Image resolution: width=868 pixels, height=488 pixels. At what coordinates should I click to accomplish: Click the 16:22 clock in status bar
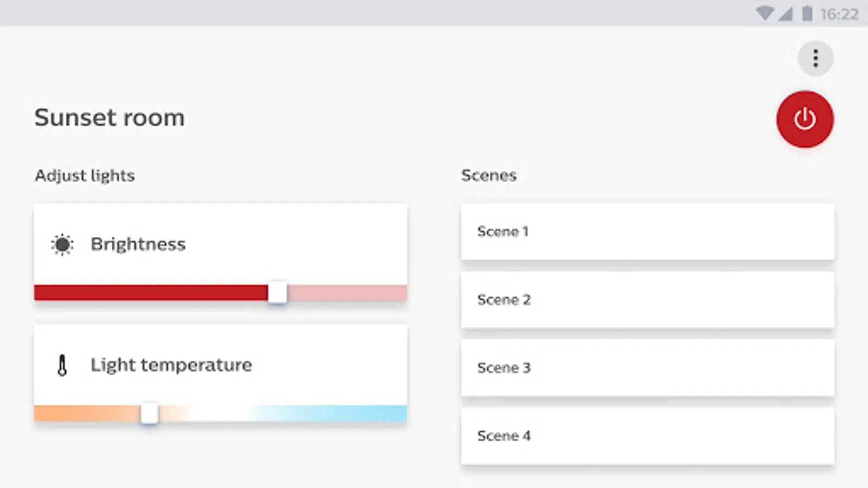coord(839,14)
